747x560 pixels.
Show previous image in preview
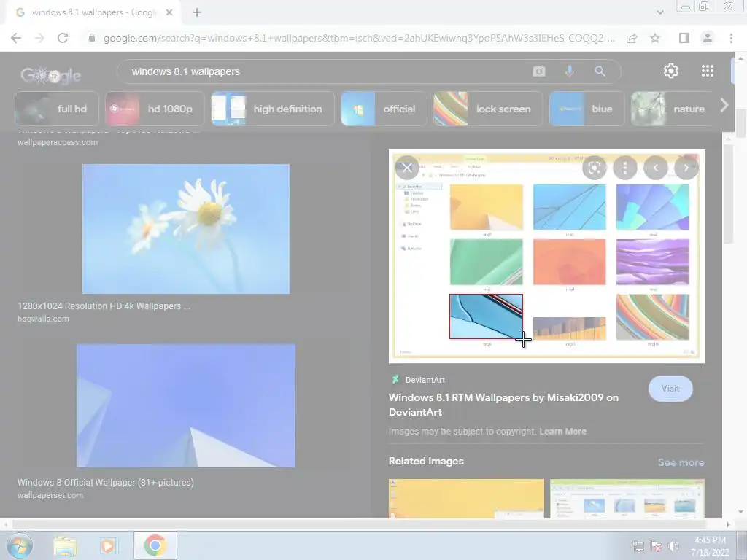pyautogui.click(x=656, y=168)
